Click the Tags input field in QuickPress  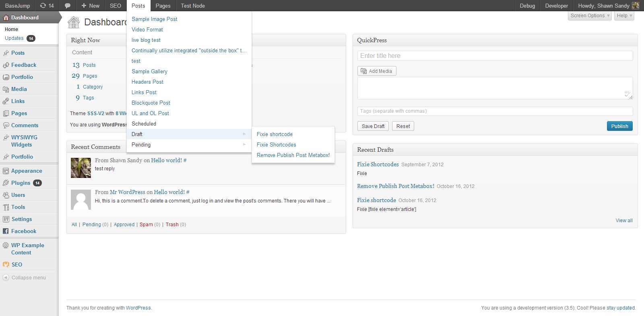click(495, 111)
